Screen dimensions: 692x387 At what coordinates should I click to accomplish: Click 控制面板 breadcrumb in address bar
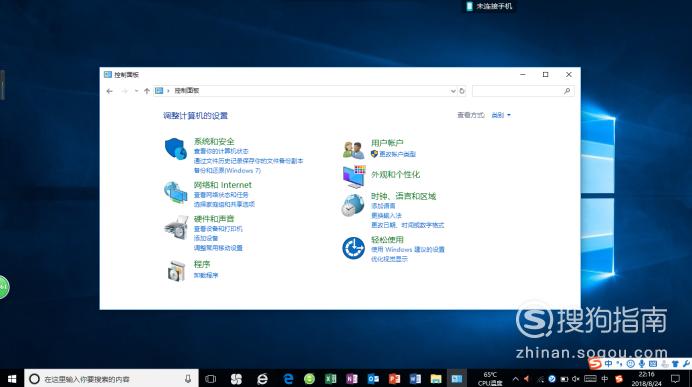[187, 91]
